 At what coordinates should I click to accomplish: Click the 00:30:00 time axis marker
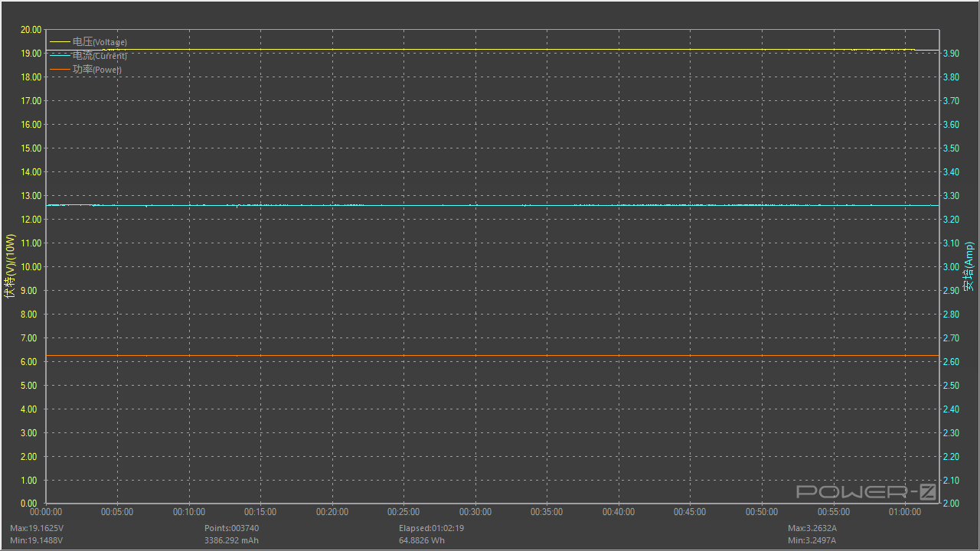pyautogui.click(x=475, y=512)
